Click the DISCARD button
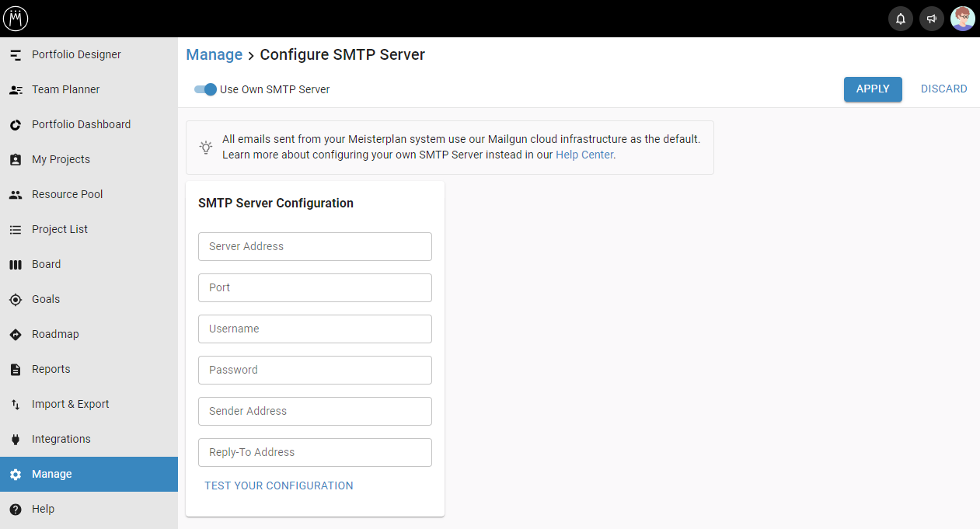The width and height of the screenshot is (980, 529). (x=943, y=89)
